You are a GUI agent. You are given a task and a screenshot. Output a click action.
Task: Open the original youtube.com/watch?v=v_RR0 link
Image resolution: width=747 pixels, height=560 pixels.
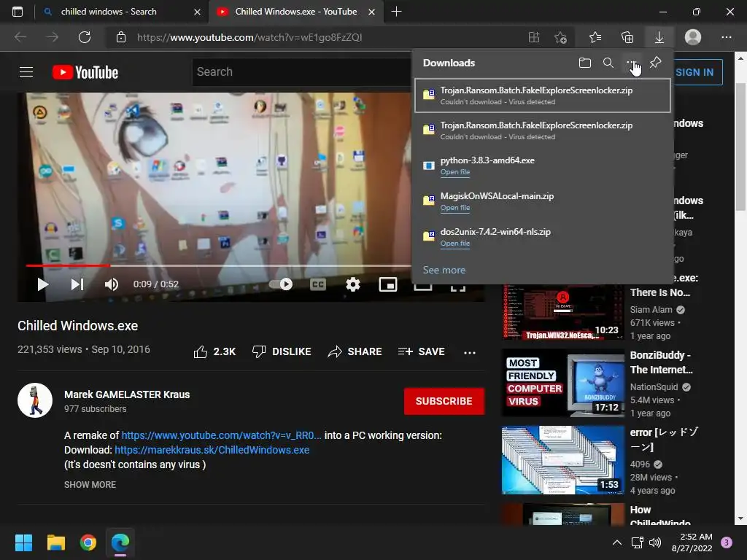tap(222, 435)
